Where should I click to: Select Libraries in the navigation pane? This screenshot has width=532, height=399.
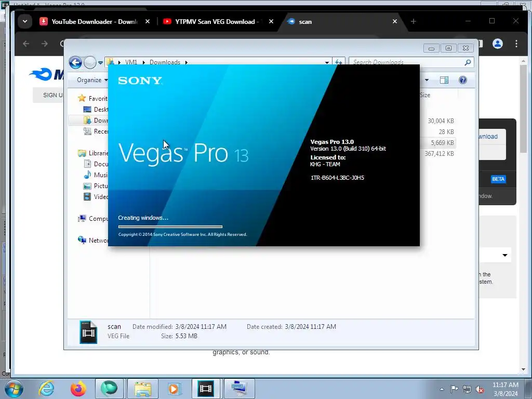93,153
